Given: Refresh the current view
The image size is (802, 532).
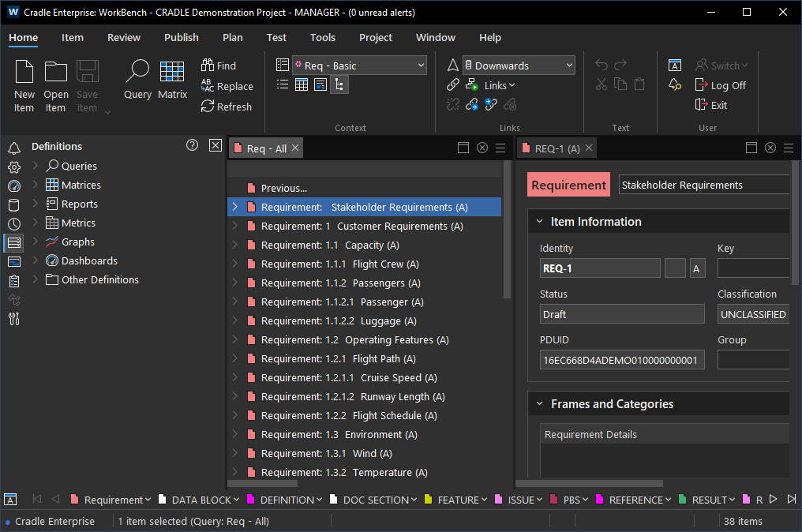Looking at the screenshot, I should [x=227, y=107].
